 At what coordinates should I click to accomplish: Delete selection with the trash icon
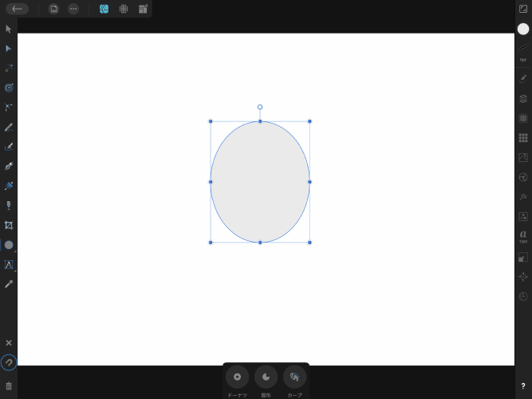[9, 385]
